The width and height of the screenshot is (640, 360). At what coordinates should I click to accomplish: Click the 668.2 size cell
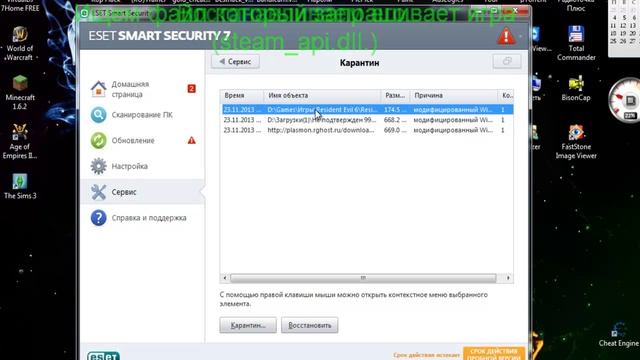[395, 120]
